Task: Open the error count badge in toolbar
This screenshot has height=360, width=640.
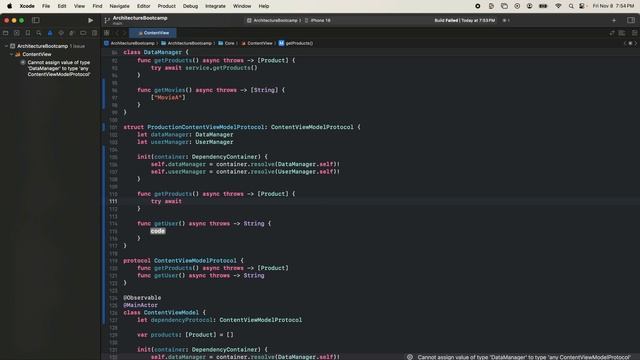Action: click(x=506, y=20)
